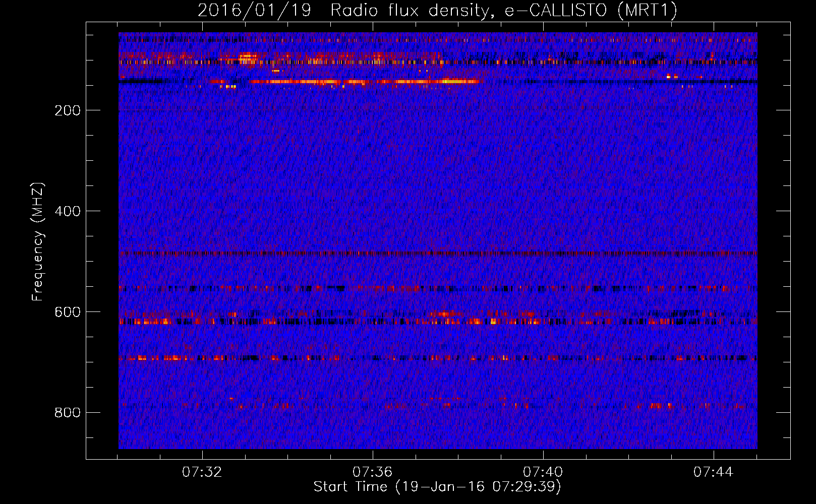Screen dimensions: 816x504
Task: Click the 'Start Time (19-Jan-16 07:29:39)' label
Action: click(x=437, y=487)
